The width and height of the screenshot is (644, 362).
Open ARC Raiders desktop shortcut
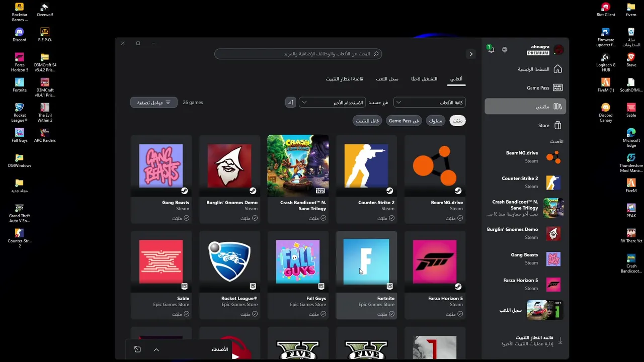(45, 136)
